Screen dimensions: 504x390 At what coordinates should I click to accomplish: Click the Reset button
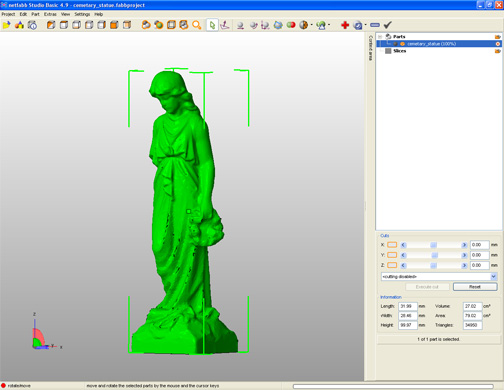(x=475, y=287)
